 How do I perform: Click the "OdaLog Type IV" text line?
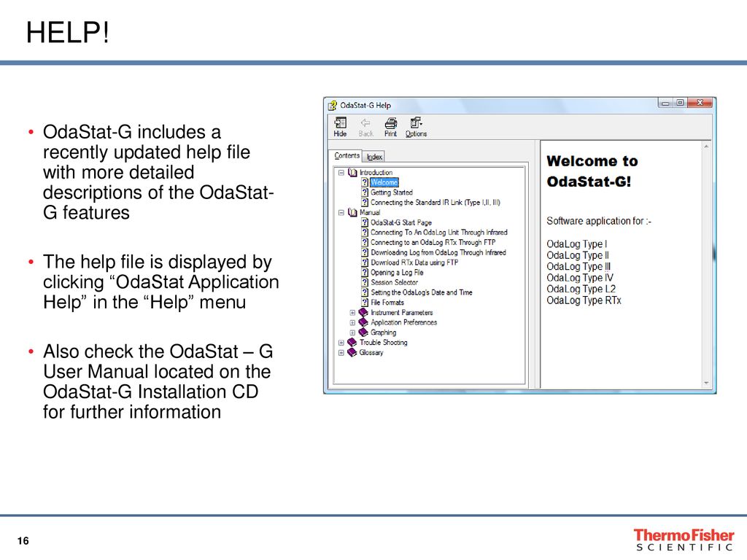pyautogui.click(x=580, y=278)
